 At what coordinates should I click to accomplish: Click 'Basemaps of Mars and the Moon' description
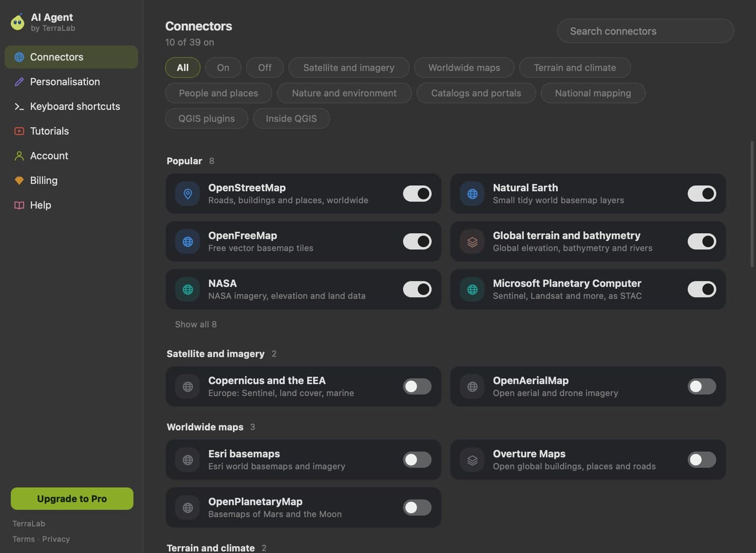(275, 514)
